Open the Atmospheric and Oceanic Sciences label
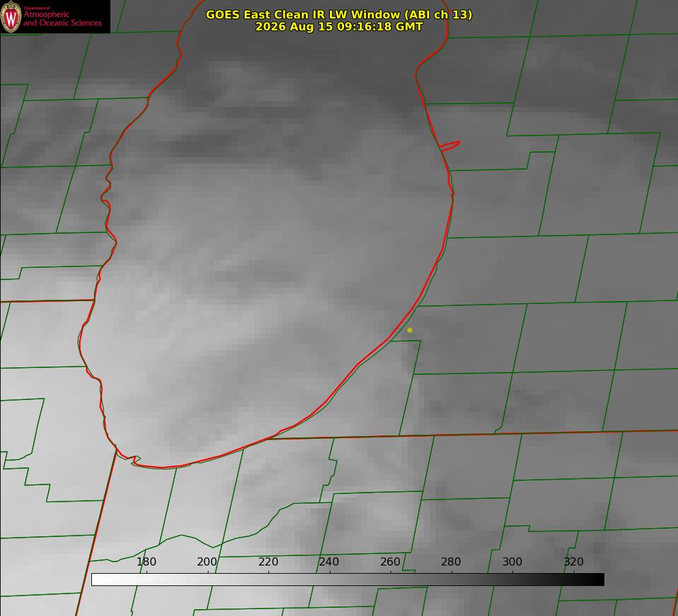 tap(62, 18)
